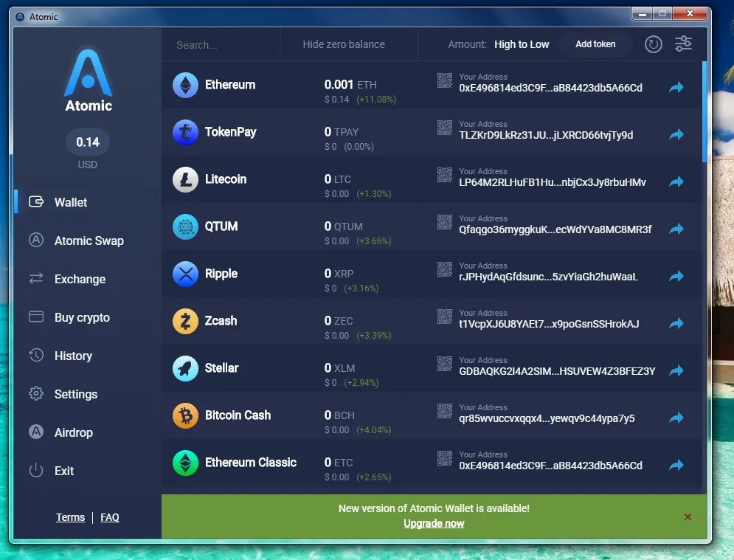Click the Ethereum address 0xE496814ed3C9F...aB84423db5A66Cd

pyautogui.click(x=550, y=88)
